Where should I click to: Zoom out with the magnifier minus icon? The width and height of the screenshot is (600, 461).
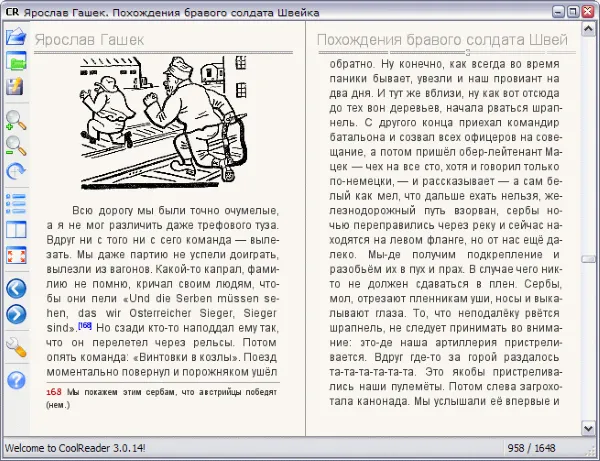tap(16, 145)
